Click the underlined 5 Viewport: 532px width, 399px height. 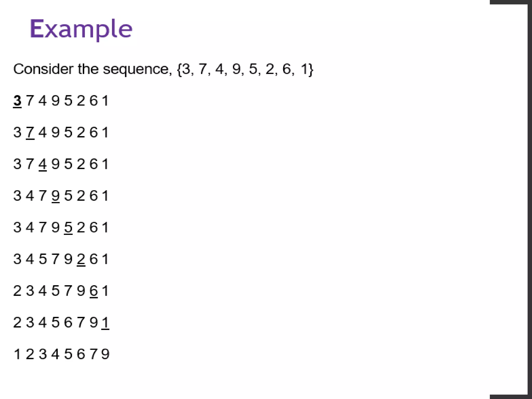[68, 228]
